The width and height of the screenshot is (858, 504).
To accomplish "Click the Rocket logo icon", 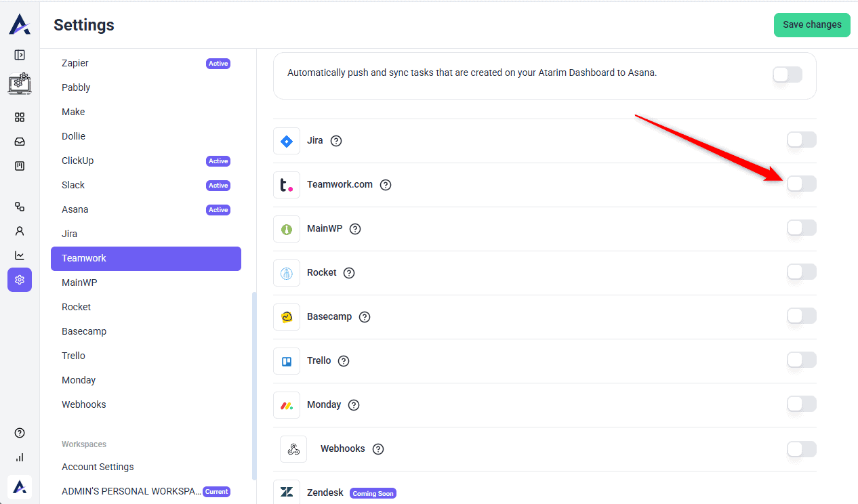I will pyautogui.click(x=287, y=273).
